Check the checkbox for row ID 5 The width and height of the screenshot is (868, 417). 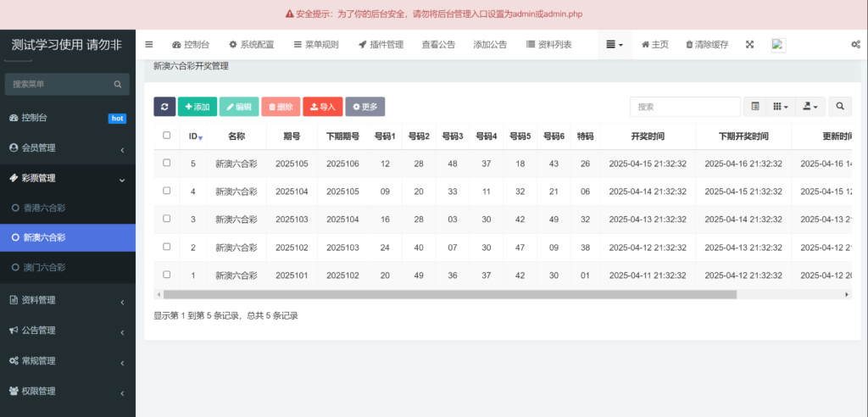point(167,163)
